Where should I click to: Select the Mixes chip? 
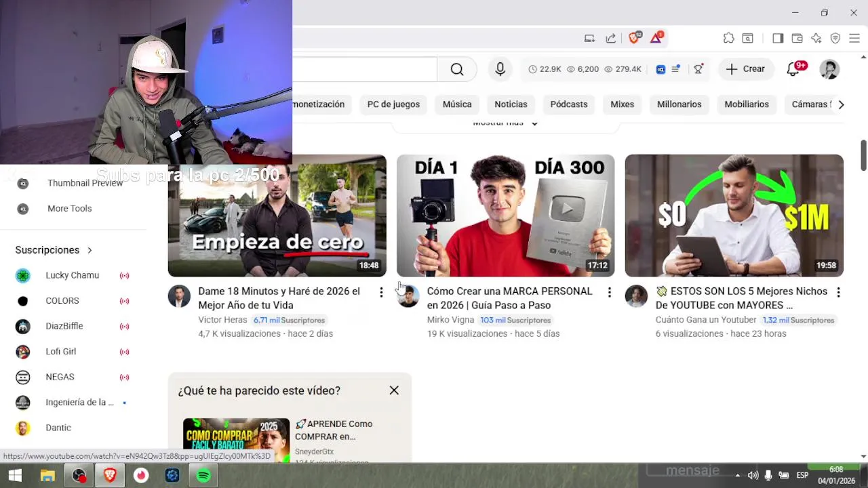pos(622,104)
